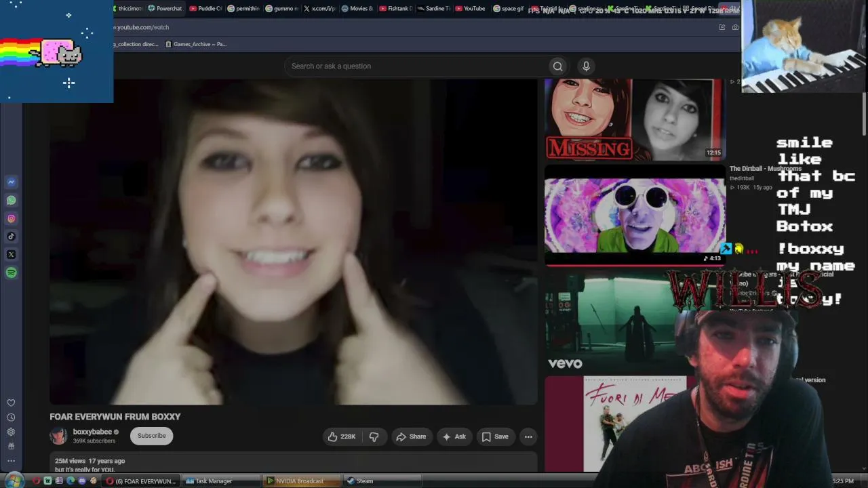868x488 pixels.
Task: Open Instagram in the browser sidebar
Action: [x=11, y=219]
